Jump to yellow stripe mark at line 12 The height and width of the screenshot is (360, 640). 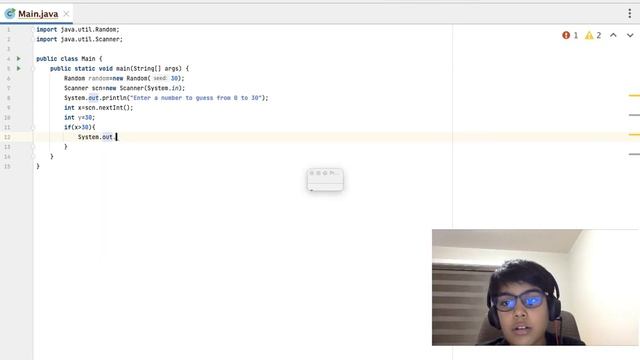634,134
